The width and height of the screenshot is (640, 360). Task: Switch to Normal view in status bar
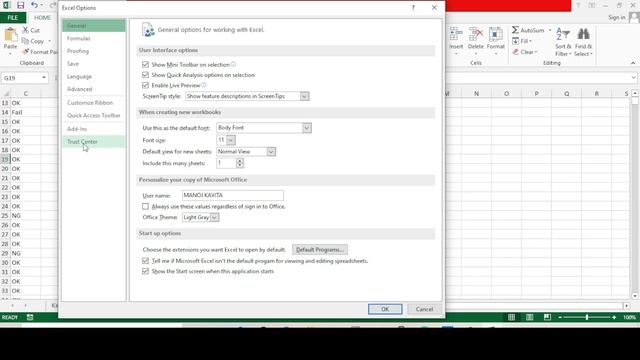tap(511, 317)
